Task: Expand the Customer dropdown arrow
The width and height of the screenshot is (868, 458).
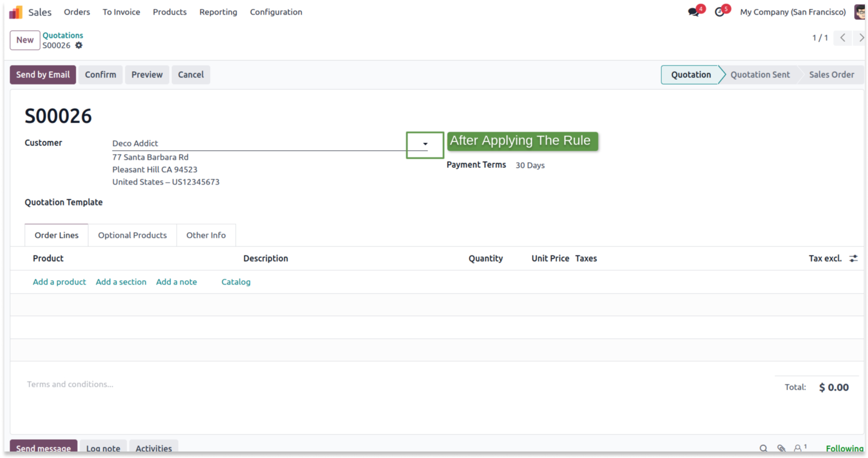Action: (425, 144)
